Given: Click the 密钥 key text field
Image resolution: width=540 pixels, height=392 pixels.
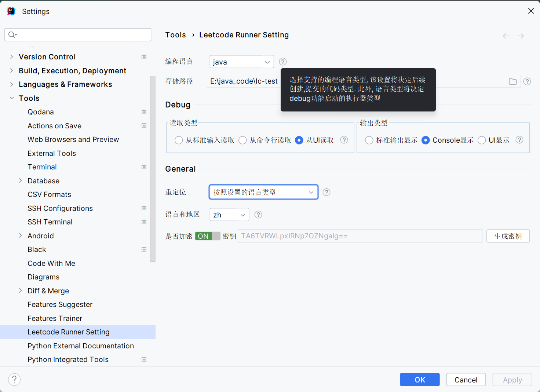Looking at the screenshot, I should point(360,236).
